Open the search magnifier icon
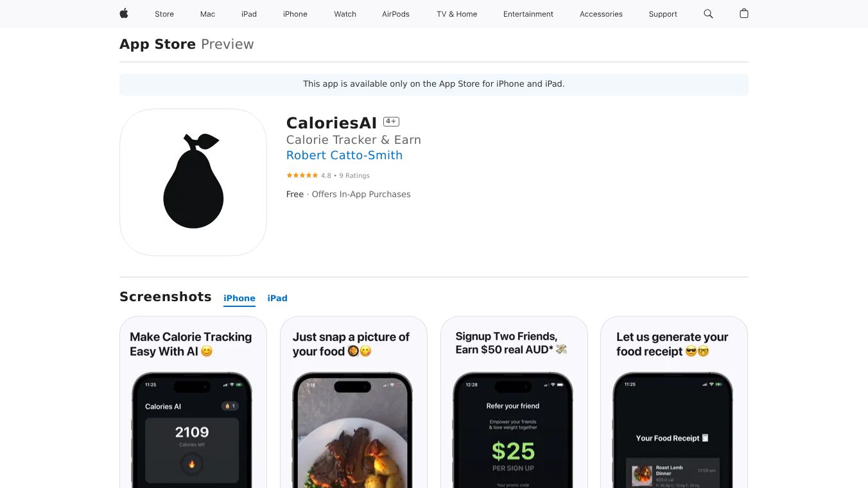Image resolution: width=868 pixels, height=488 pixels. (x=708, y=13)
